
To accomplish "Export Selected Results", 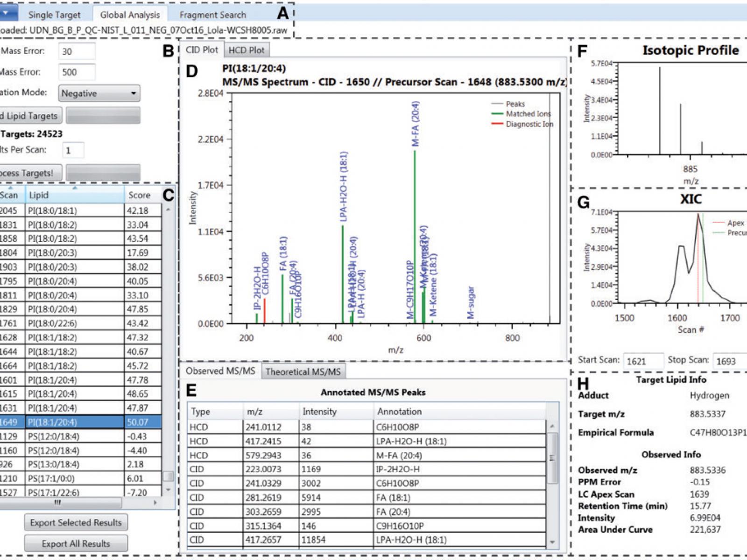I will click(x=76, y=523).
